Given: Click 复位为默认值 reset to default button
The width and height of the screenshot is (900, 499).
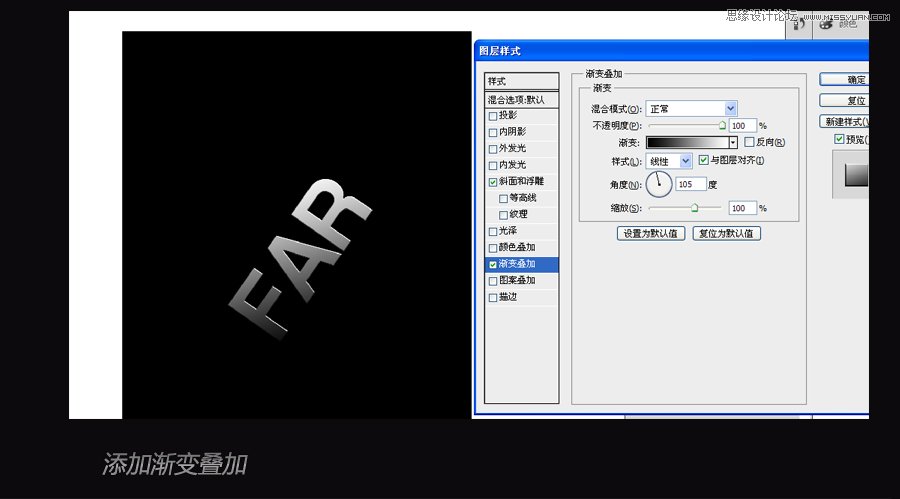Looking at the screenshot, I should pyautogui.click(x=727, y=233).
